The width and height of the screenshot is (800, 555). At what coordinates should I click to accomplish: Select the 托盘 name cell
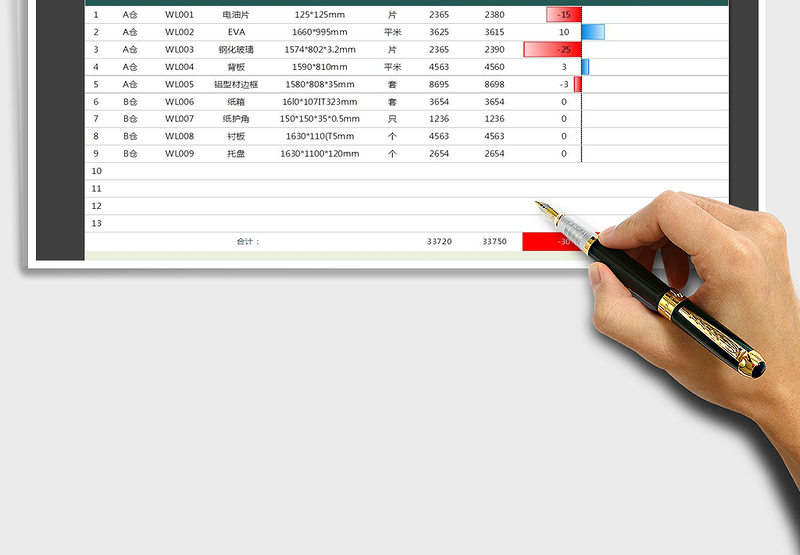[x=236, y=154]
